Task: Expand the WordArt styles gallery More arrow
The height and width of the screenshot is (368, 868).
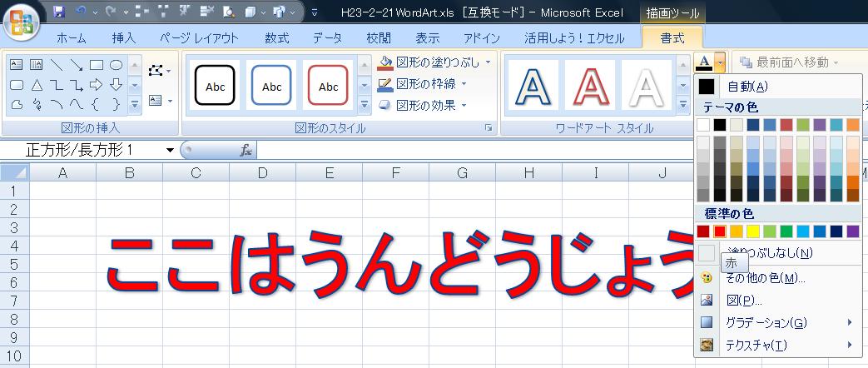Action: pos(683,104)
